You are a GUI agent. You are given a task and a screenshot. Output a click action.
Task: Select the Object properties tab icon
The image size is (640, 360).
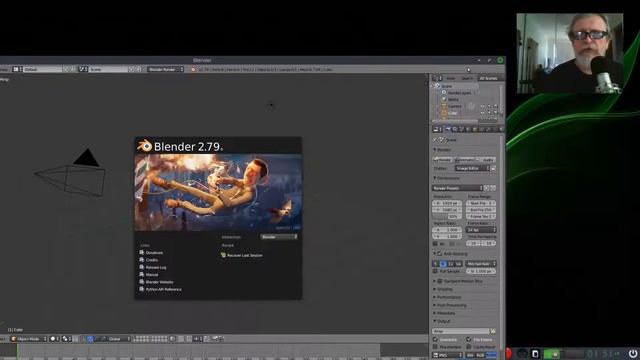tap(474, 129)
